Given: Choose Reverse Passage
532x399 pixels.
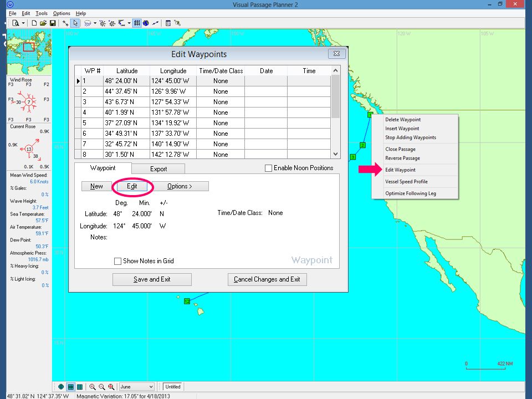Looking at the screenshot, I should click(402, 158).
